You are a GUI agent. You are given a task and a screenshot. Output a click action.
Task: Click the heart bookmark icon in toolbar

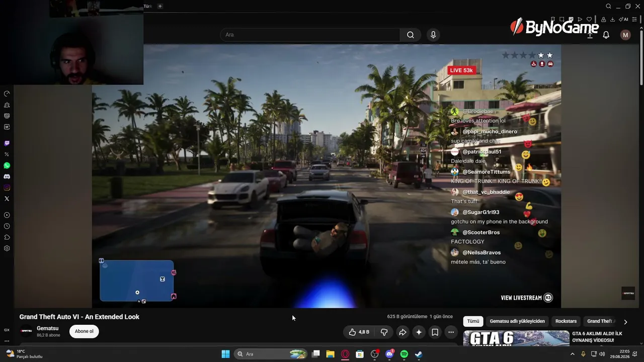[x=589, y=20]
